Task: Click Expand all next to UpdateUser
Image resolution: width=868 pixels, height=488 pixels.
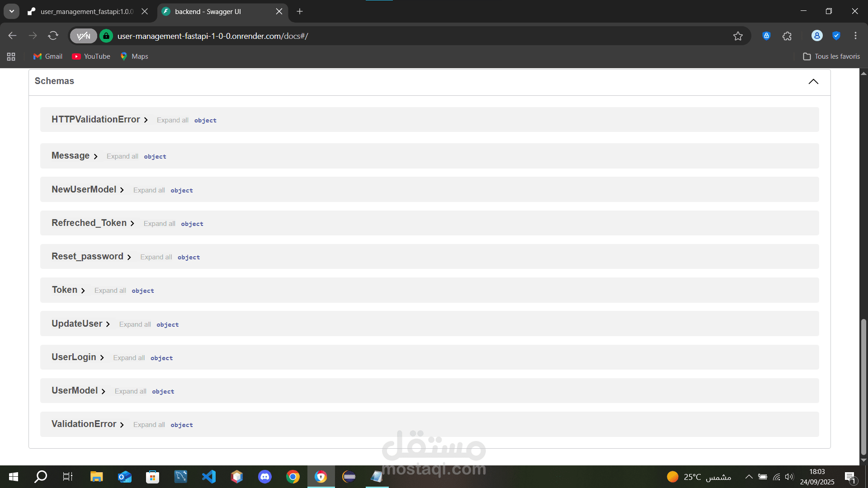Action: (x=135, y=324)
